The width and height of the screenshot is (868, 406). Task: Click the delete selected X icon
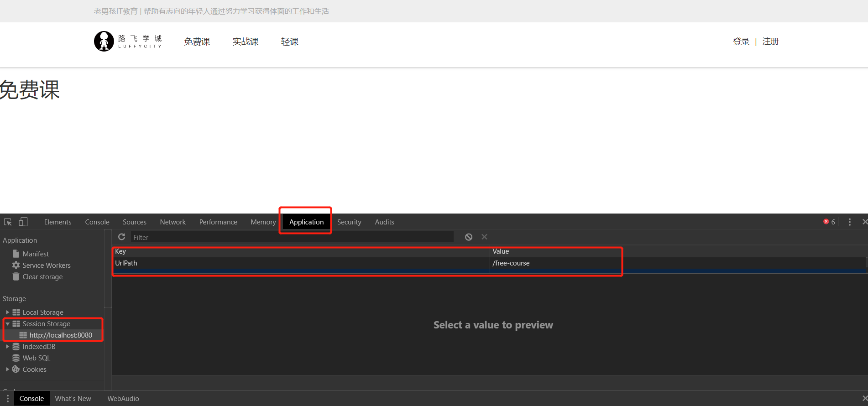[x=485, y=237]
